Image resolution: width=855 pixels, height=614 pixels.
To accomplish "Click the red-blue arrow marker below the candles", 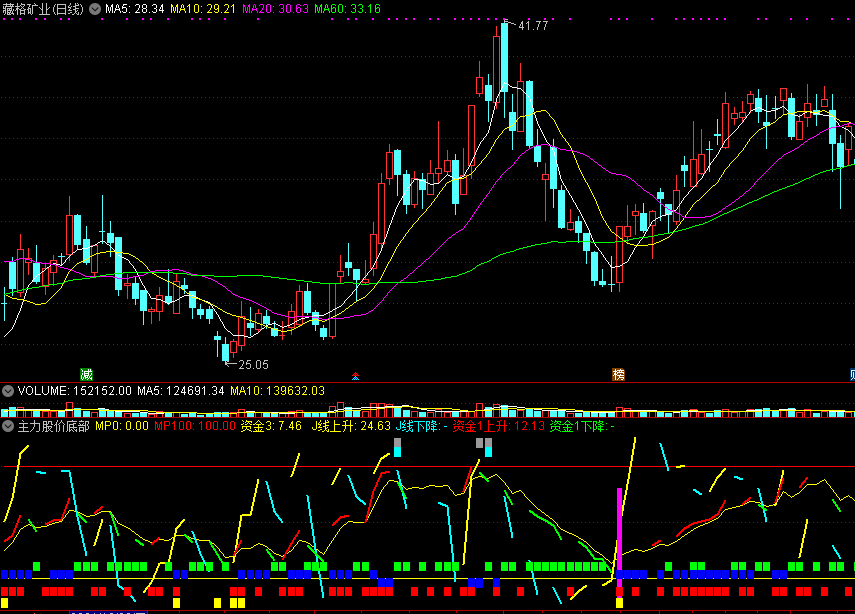I will (x=356, y=376).
